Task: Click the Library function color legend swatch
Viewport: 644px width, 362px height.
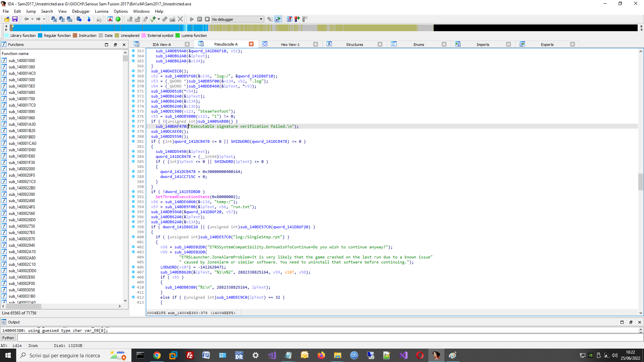Action: pyautogui.click(x=7, y=36)
